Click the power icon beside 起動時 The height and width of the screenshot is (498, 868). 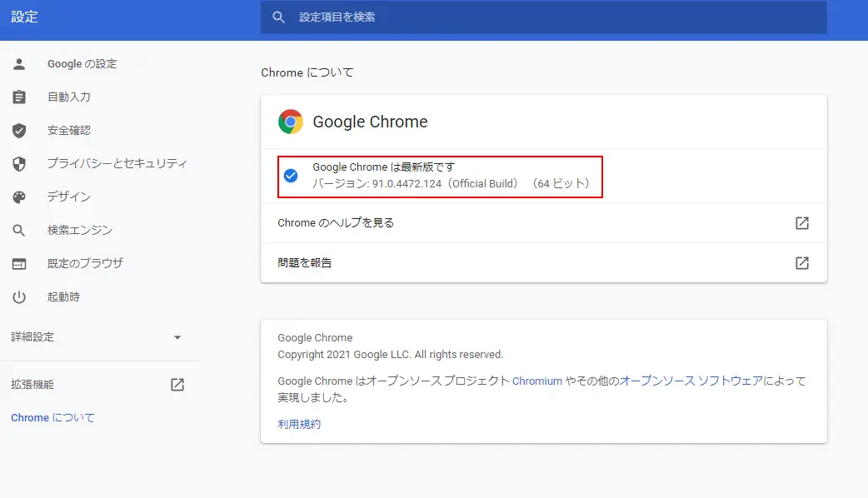(19, 297)
